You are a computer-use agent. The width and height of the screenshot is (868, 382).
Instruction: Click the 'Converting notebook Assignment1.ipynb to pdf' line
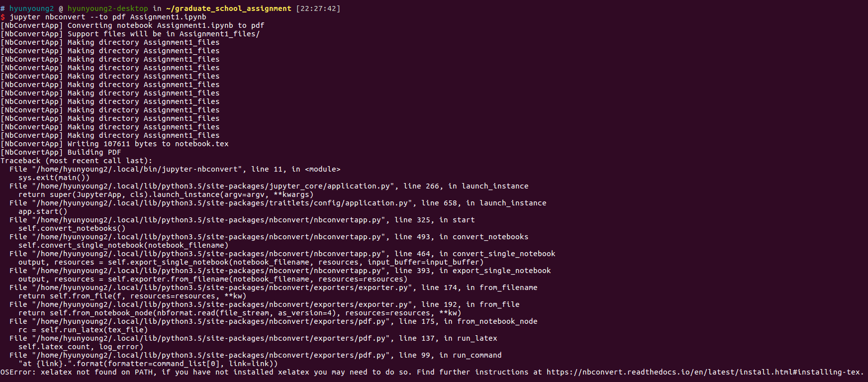pos(132,25)
